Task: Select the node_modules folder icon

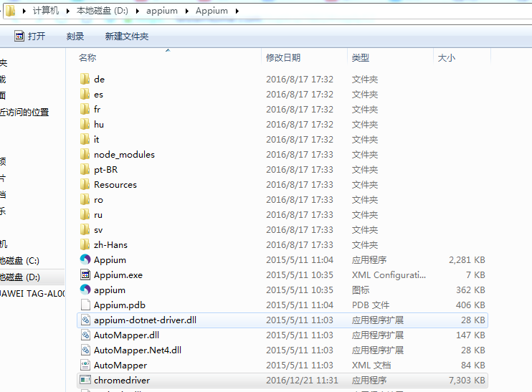Action: 85,154
